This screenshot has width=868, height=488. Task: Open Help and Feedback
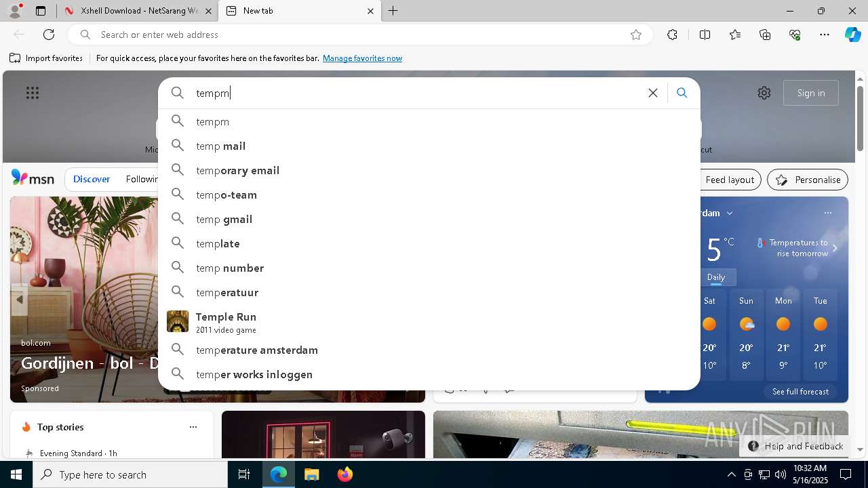796,446
